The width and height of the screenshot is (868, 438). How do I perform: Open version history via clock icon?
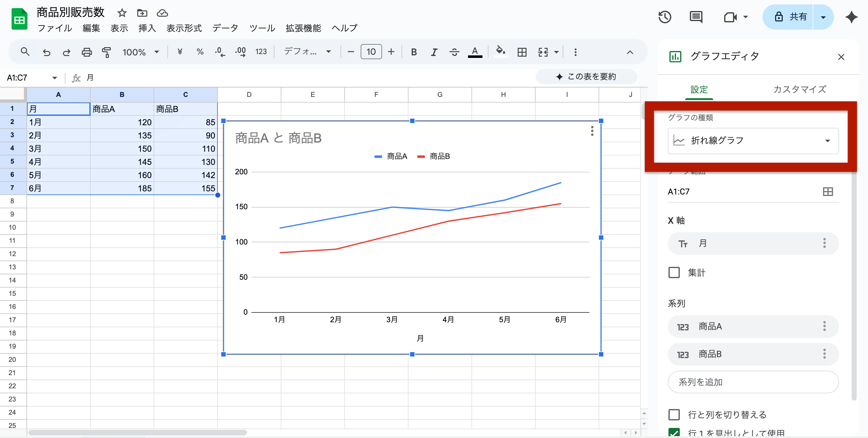pos(664,17)
